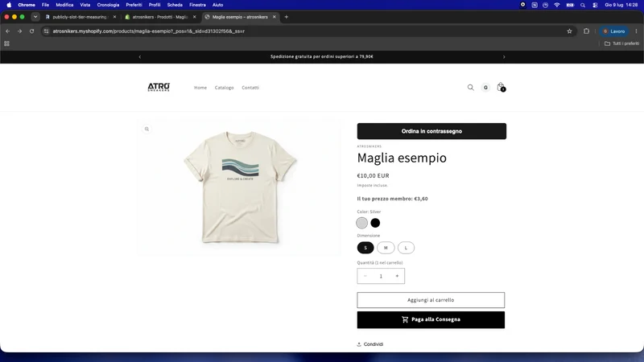Click the image zoom magnifier on product photo

pyautogui.click(x=147, y=129)
